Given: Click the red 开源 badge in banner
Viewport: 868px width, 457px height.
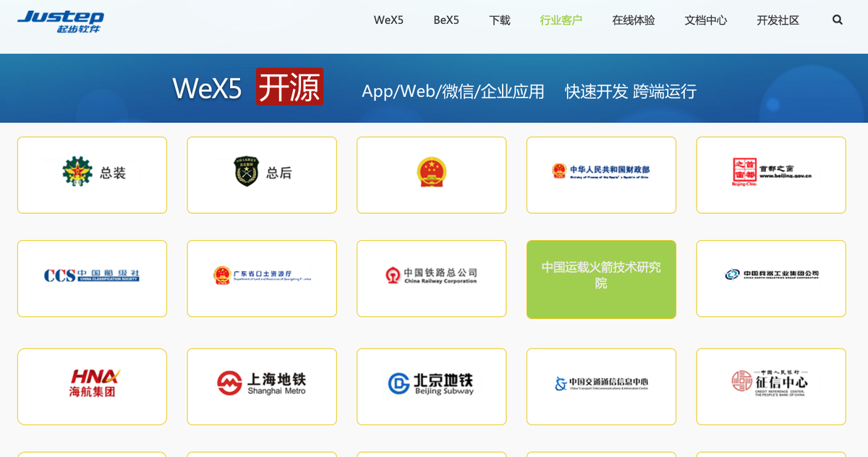Looking at the screenshot, I should click(289, 87).
